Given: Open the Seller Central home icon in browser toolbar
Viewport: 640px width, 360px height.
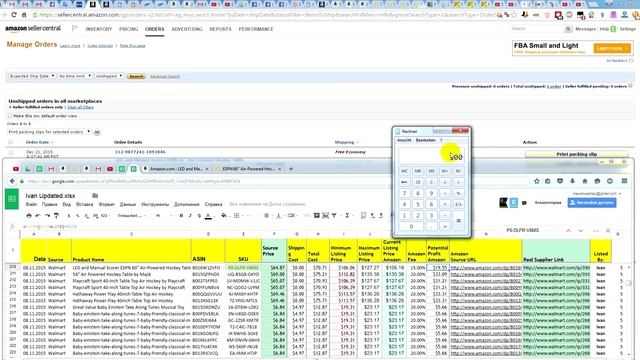Looking at the screenshot, I should click(x=24, y=15).
